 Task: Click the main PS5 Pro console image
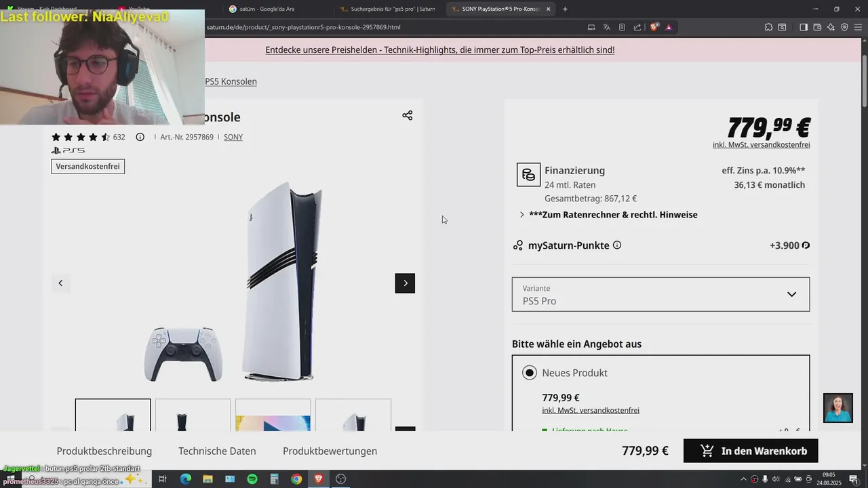(x=283, y=281)
